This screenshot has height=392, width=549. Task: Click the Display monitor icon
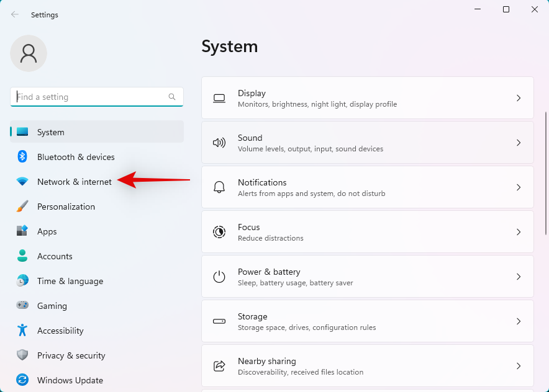tap(219, 98)
